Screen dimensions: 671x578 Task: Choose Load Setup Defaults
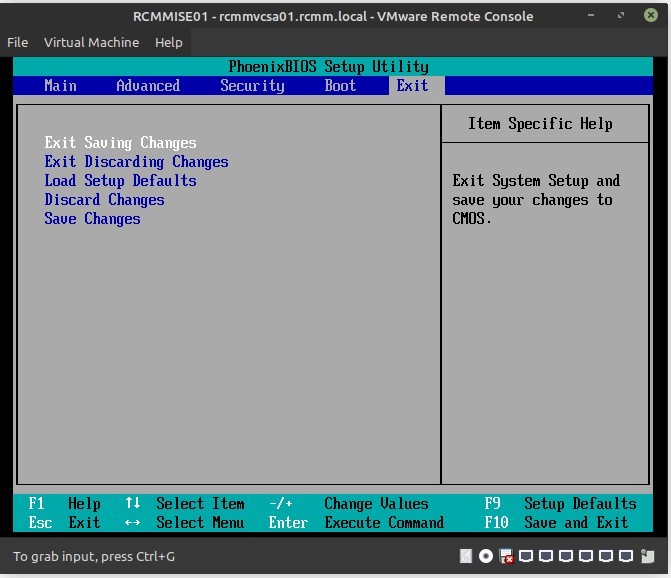point(120,181)
